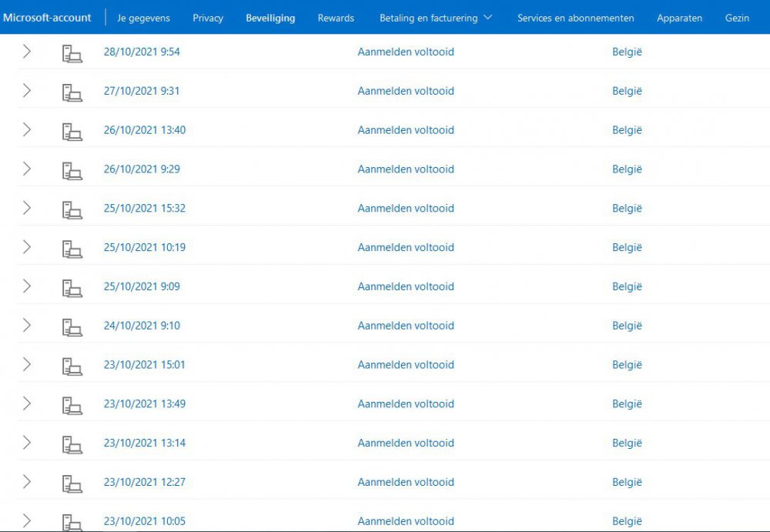
Task: Click device icon for 26/10/2021 13:40 entry
Action: point(72,132)
